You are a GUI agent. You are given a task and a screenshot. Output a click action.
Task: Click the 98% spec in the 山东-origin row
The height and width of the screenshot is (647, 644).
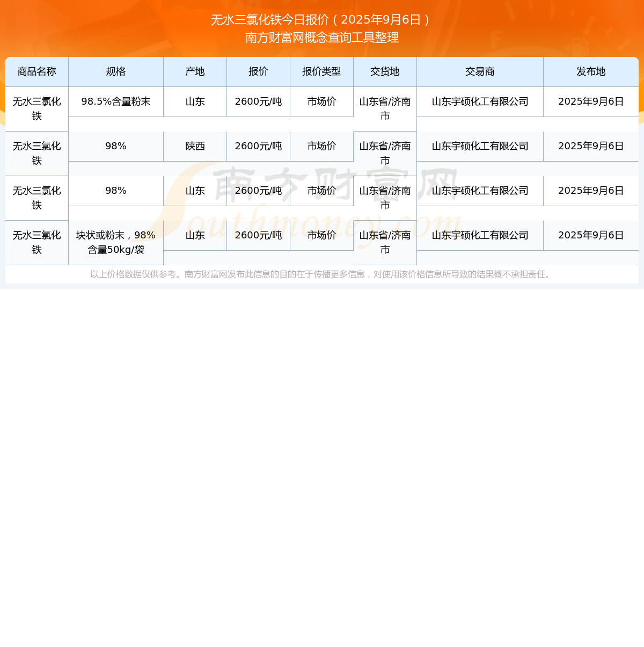116,191
